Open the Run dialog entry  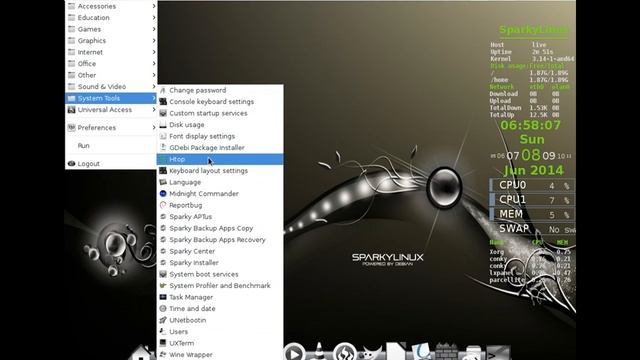click(x=111, y=145)
